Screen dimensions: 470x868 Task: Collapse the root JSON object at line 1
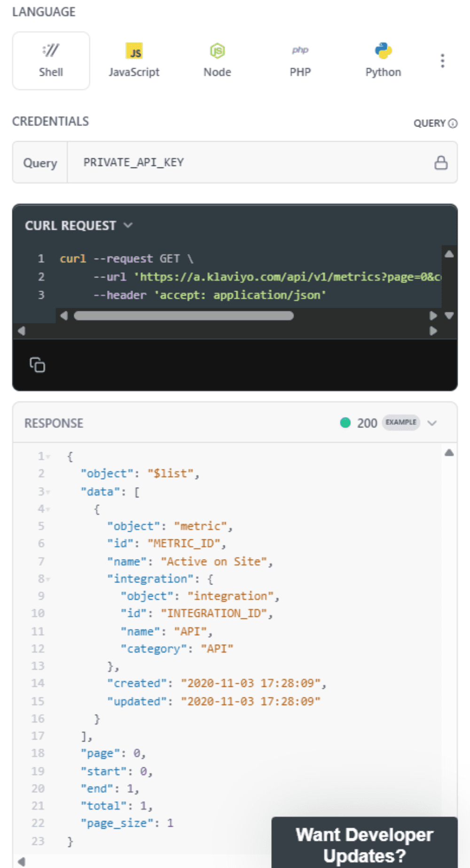(48, 457)
